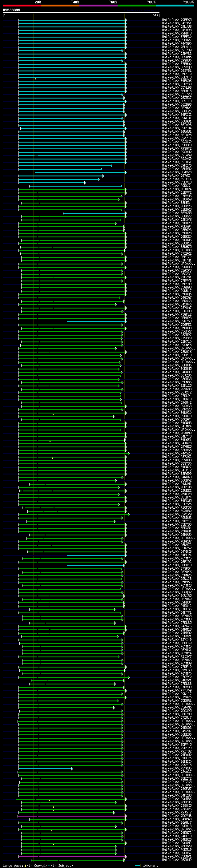Select label UniRef100_D0A586
The image size is (197, 868).
point(177,799)
